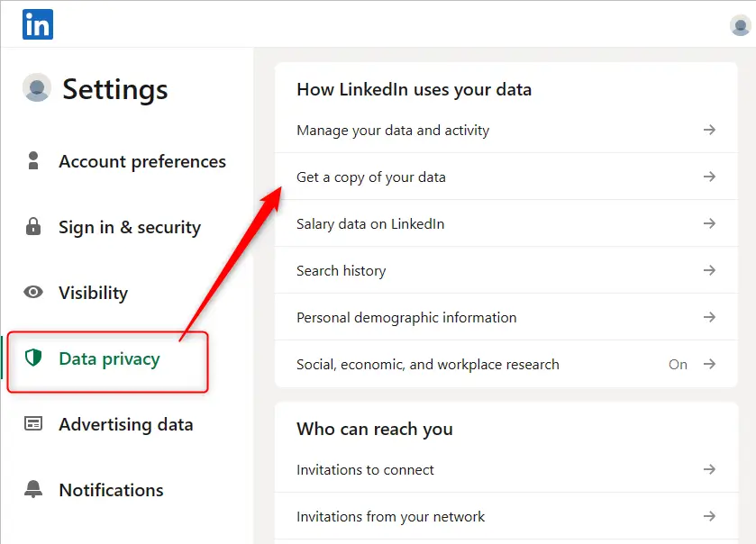The image size is (756, 544).
Task: Expand the Search history chevron
Action: tap(711, 270)
